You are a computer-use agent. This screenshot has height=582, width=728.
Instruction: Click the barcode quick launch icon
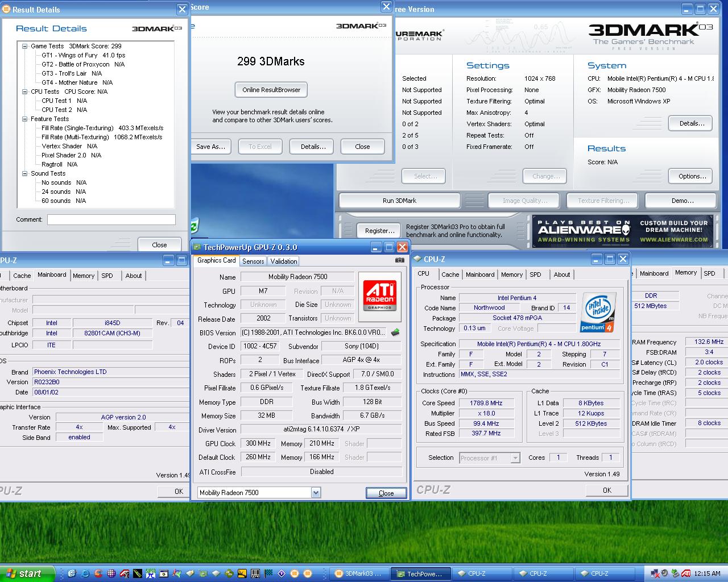tap(255, 573)
